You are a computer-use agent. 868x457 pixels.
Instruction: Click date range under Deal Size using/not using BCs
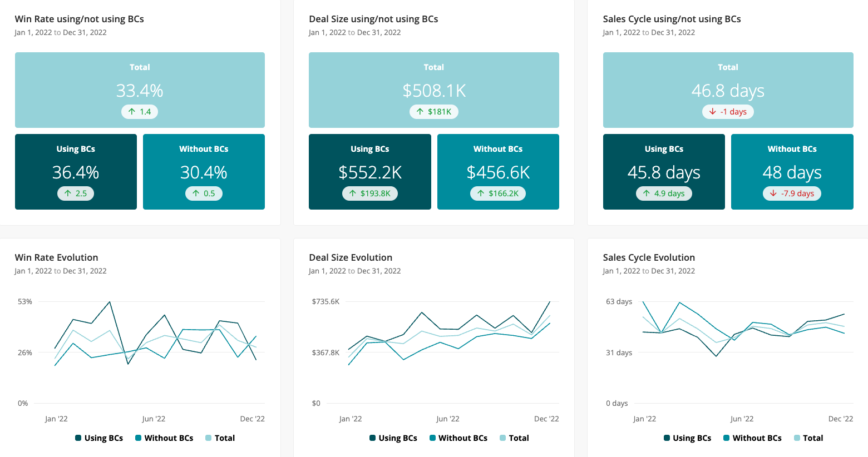tap(355, 32)
